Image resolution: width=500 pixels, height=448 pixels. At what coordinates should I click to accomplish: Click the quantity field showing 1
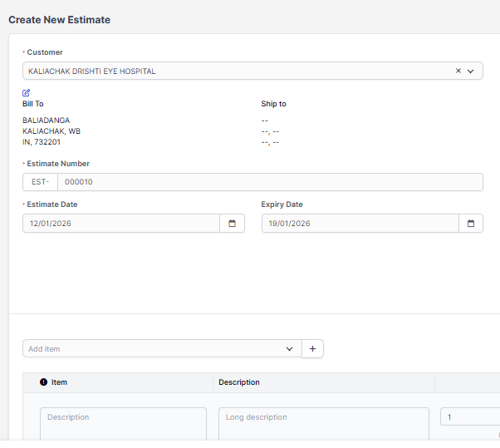coord(469,416)
